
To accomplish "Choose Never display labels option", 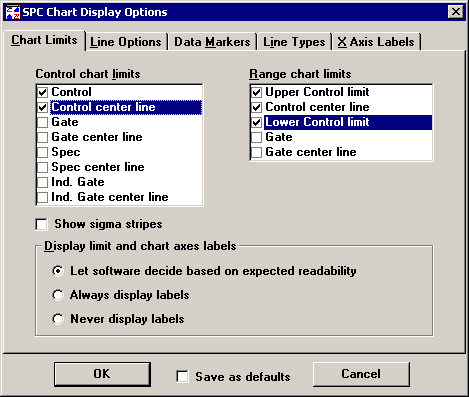I will click(x=58, y=319).
